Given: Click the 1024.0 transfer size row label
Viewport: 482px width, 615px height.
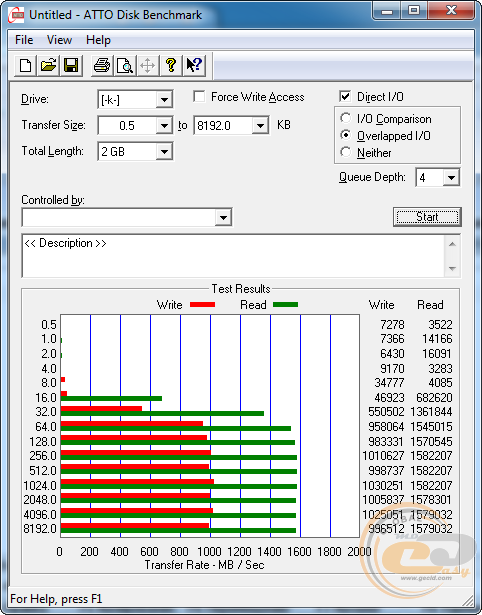Looking at the screenshot, I should point(40,486).
